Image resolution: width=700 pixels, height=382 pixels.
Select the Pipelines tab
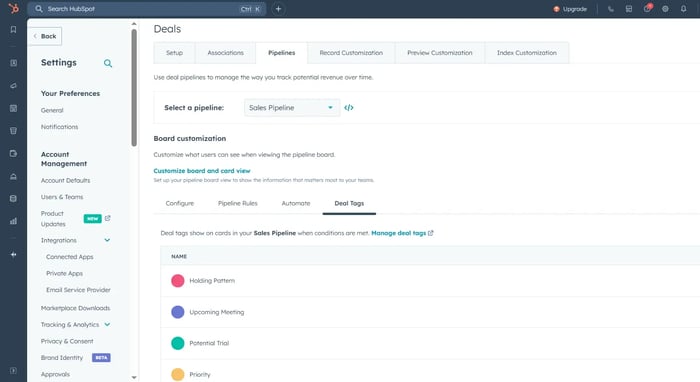point(282,53)
